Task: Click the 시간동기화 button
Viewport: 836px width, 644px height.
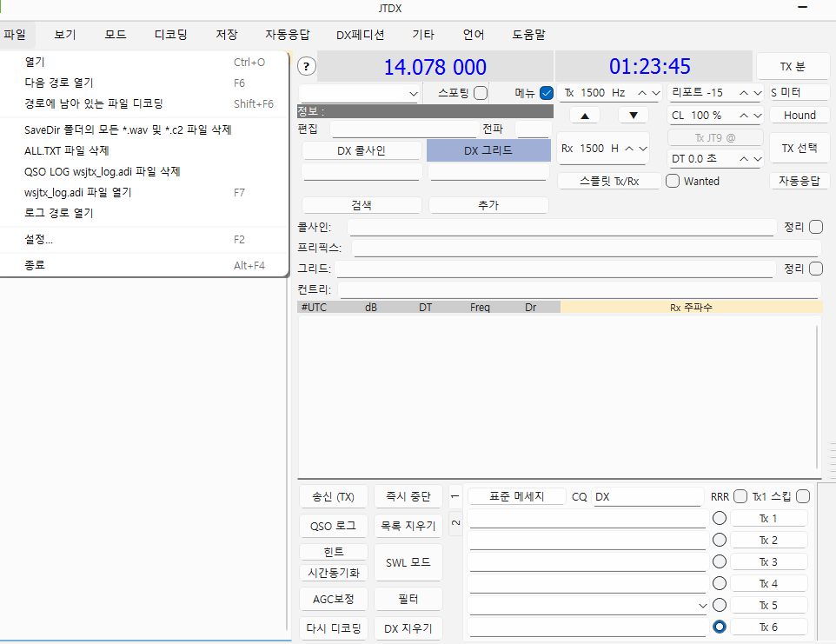Action: coord(334,573)
